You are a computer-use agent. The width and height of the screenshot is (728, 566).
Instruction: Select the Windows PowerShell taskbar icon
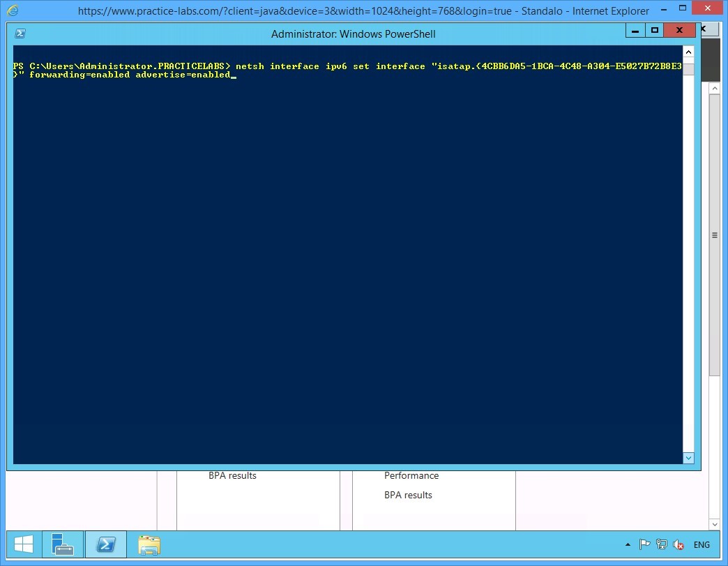click(x=105, y=544)
